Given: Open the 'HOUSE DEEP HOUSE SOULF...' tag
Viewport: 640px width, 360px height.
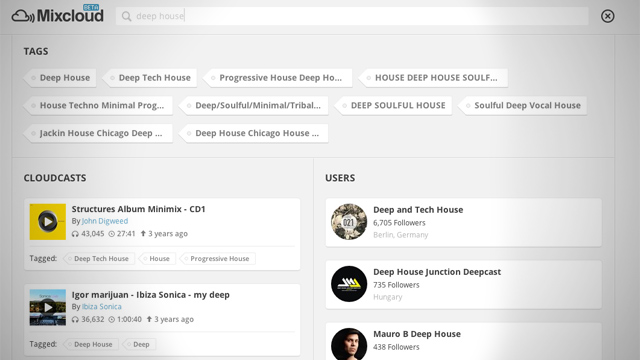Looking at the screenshot, I should point(433,78).
